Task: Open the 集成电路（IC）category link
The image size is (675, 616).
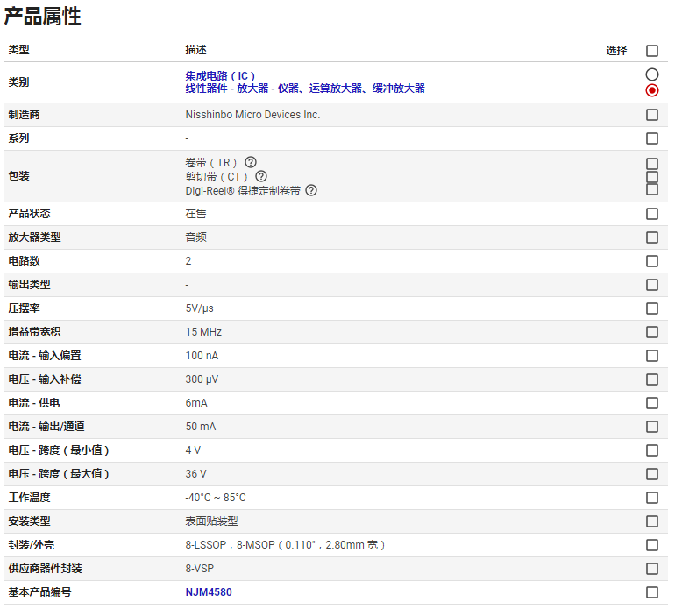Action: point(220,76)
